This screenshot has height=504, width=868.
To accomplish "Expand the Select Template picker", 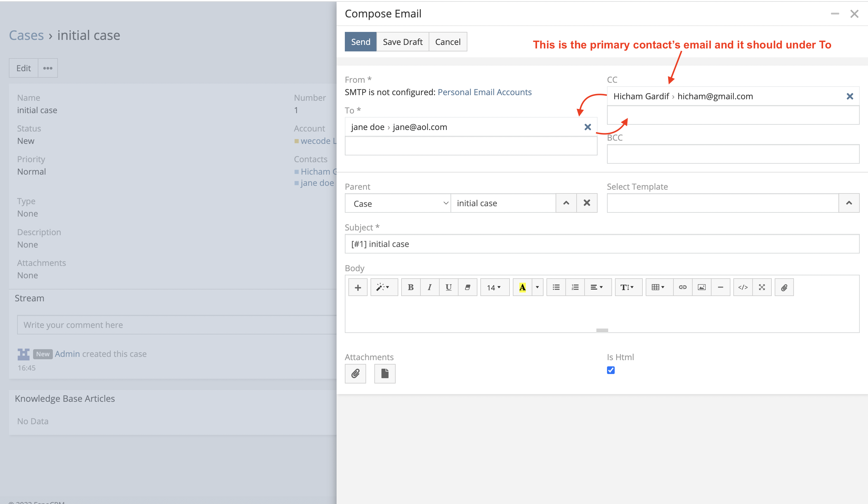I will tap(849, 203).
